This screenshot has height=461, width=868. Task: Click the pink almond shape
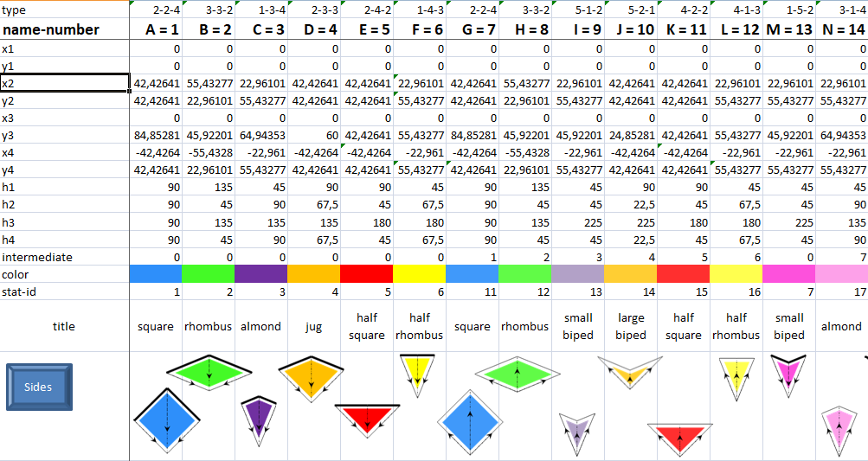click(x=838, y=427)
